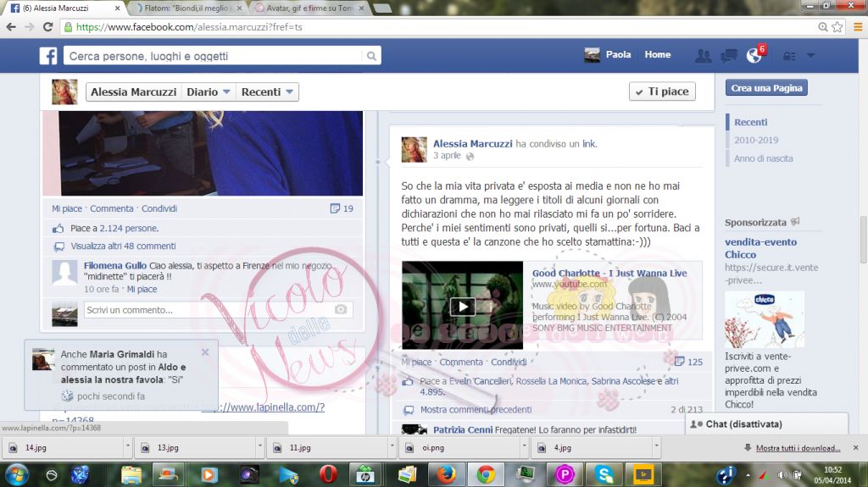Click Condividi under the video post
868x487 pixels.
pyautogui.click(x=509, y=362)
